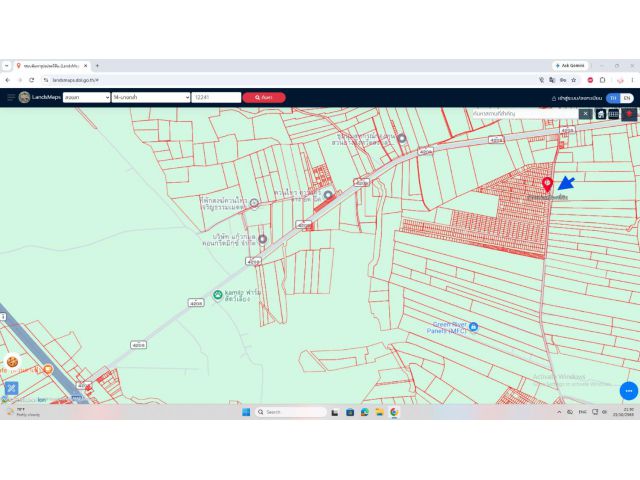This screenshot has width=640, height=480.
Task: Open the LandsMaps hamburger menu
Action: 11,97
